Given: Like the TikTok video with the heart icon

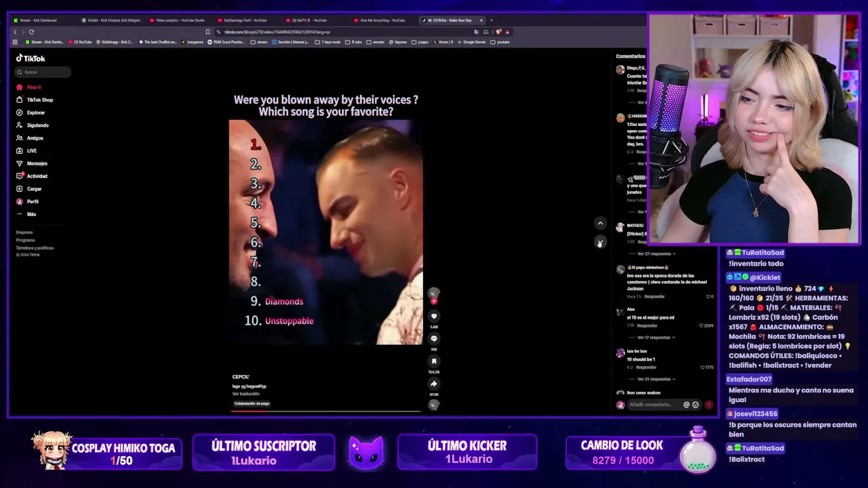Looking at the screenshot, I should 434,316.
